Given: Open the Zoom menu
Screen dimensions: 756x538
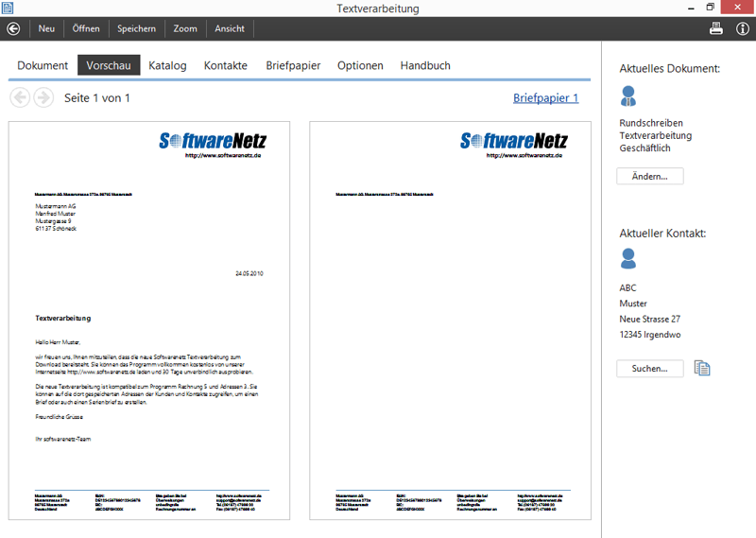Looking at the screenshot, I should [185, 28].
